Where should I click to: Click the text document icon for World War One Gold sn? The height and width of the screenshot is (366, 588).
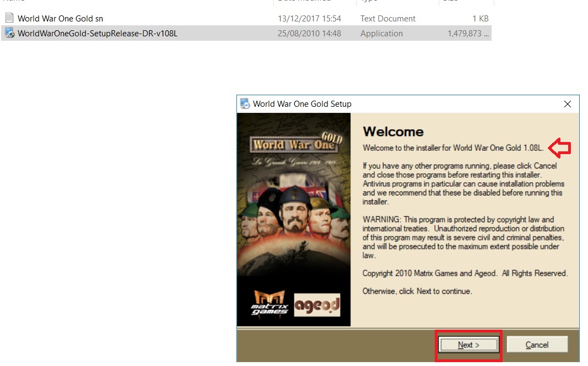pyautogui.click(x=9, y=18)
